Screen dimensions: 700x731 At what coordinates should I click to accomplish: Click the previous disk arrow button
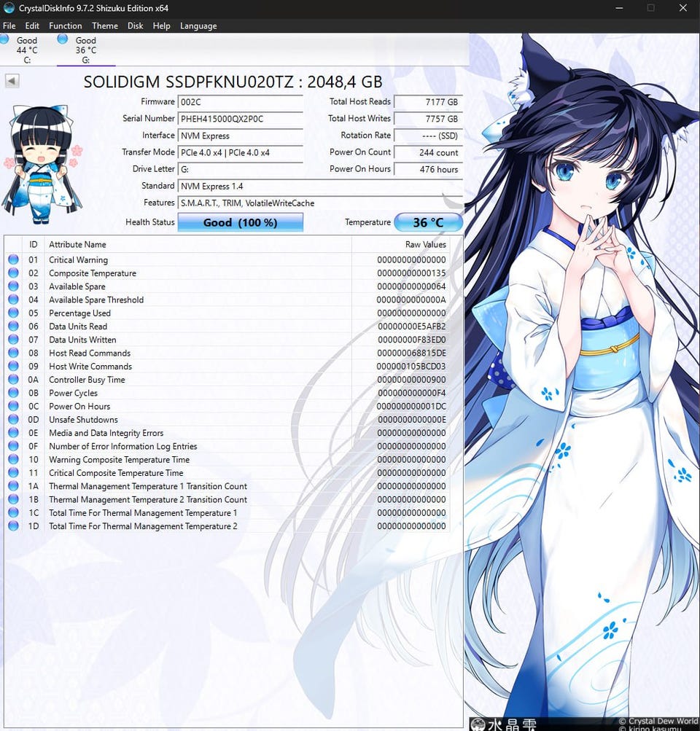[12, 81]
